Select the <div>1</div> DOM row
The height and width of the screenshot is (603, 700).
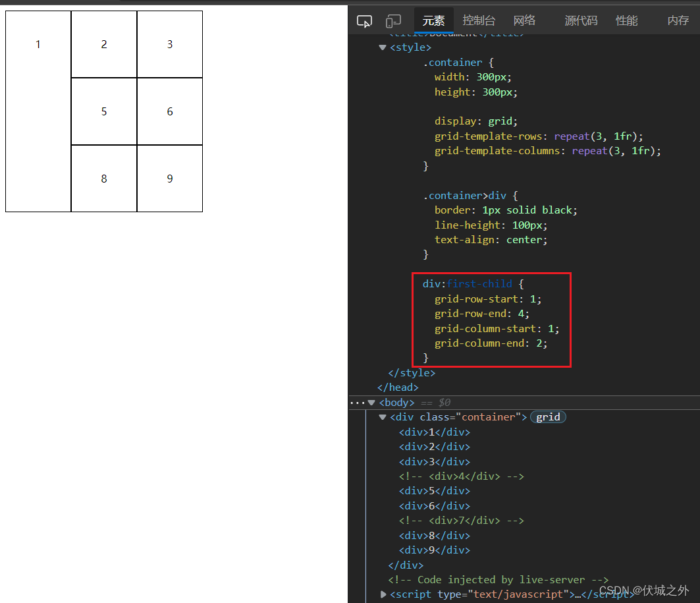coord(435,432)
